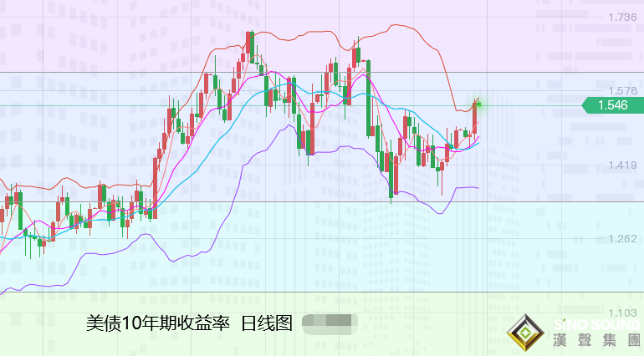
Task: Click the 1.103 axis price label
Action: (x=622, y=313)
